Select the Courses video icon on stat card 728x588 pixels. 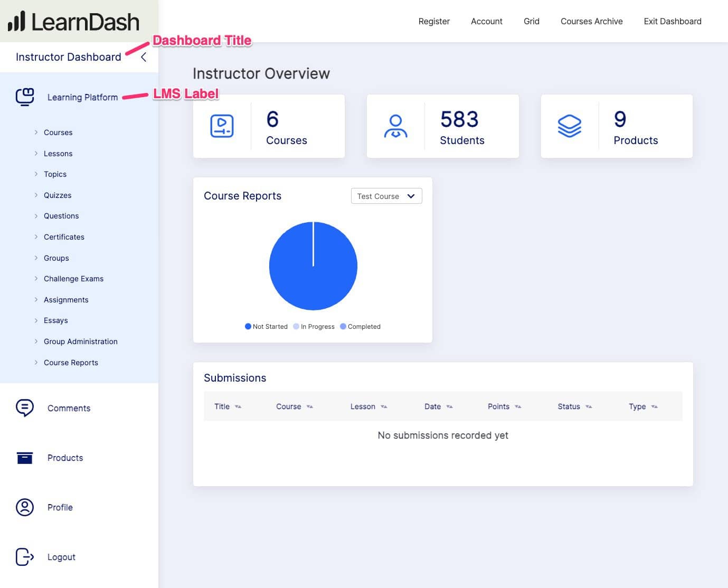[x=222, y=126]
